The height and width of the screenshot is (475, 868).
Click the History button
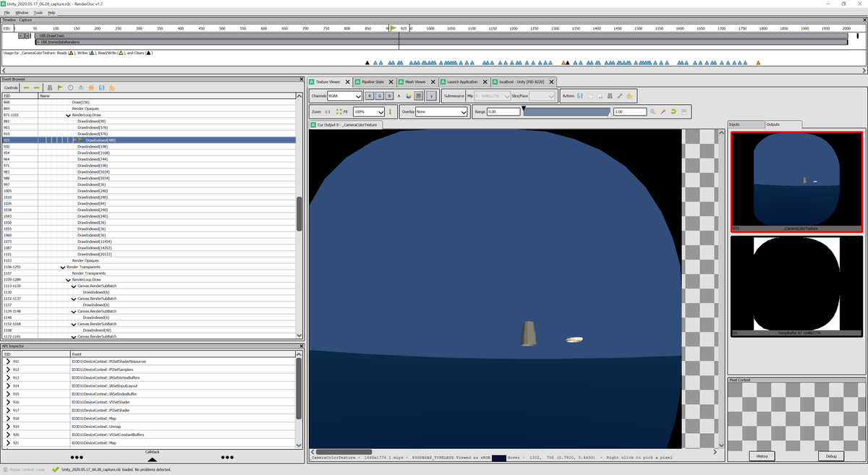tap(762, 456)
